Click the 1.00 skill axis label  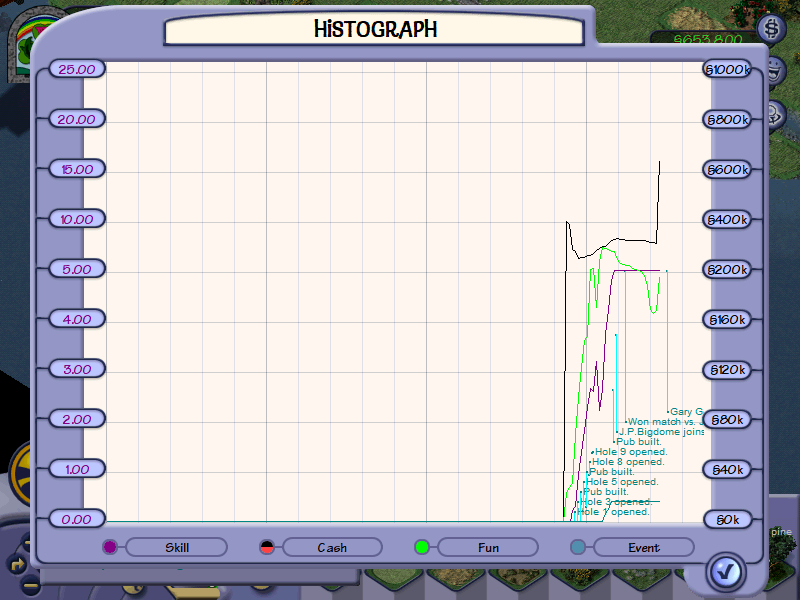77,469
